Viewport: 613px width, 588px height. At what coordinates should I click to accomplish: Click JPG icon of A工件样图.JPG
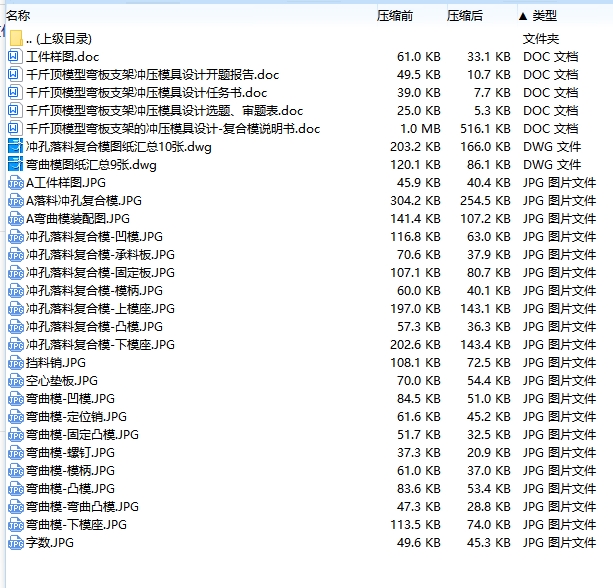tap(16, 183)
